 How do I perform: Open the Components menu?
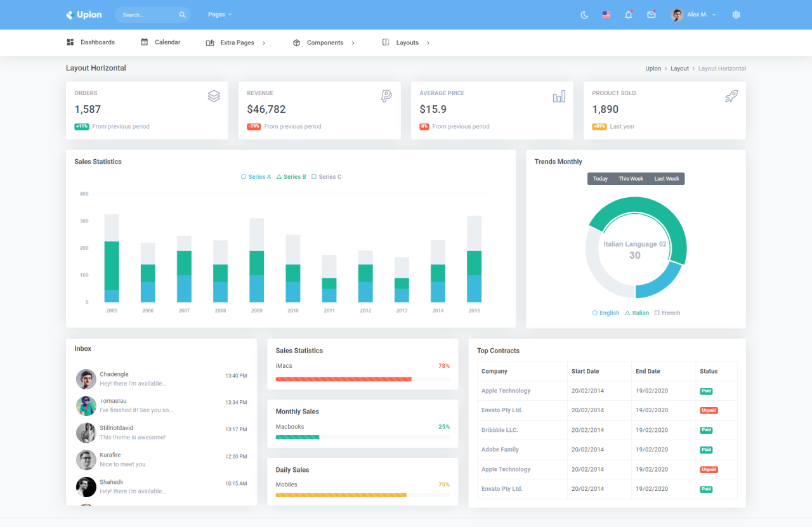pos(324,42)
